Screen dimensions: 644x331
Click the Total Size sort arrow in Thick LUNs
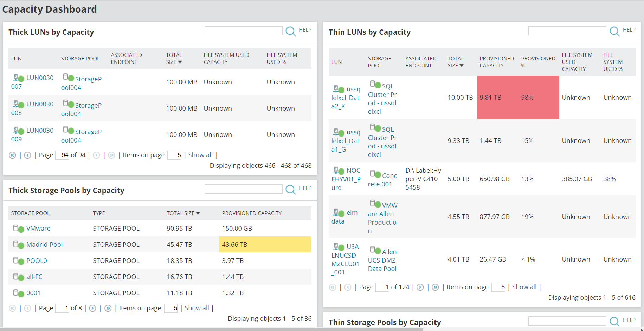[180, 62]
